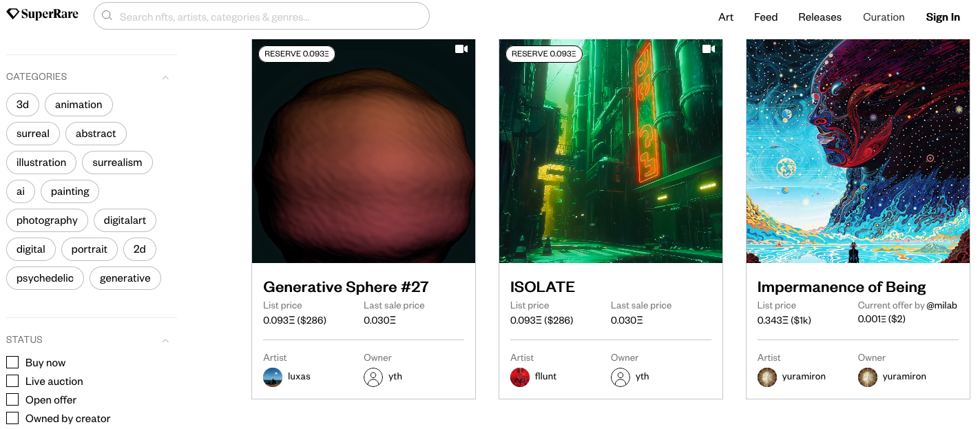Collapse the Status section chevron
The width and height of the screenshot is (980, 429).
tap(165, 340)
